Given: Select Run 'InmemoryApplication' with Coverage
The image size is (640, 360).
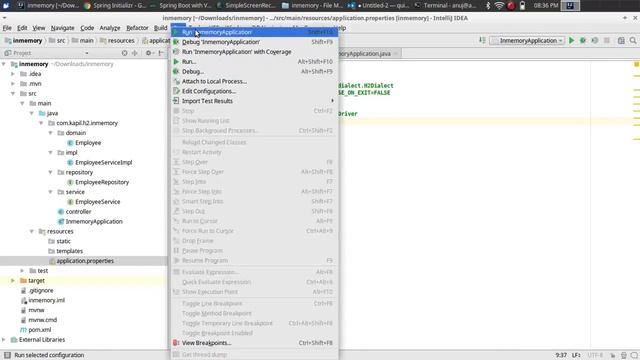Looking at the screenshot, I should click(x=254, y=52).
